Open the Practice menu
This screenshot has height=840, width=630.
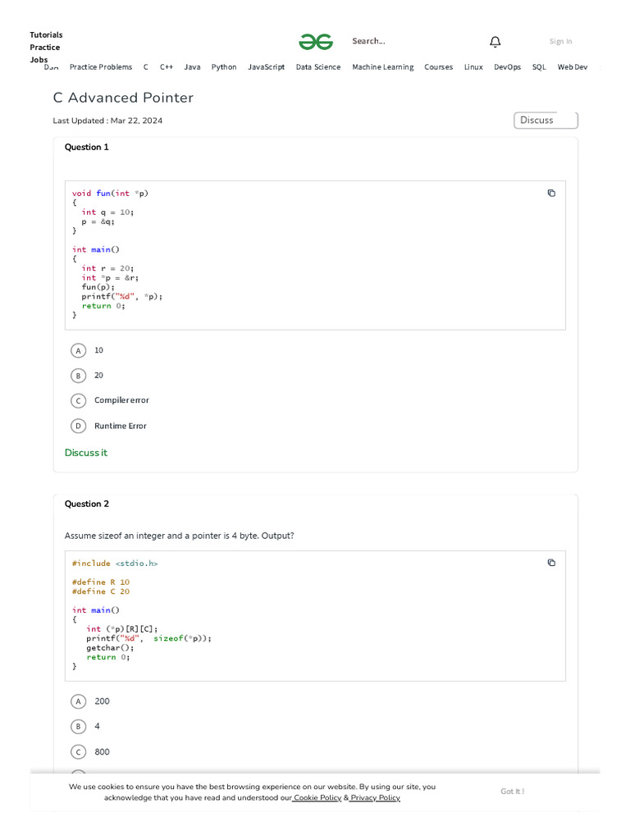[x=45, y=47]
